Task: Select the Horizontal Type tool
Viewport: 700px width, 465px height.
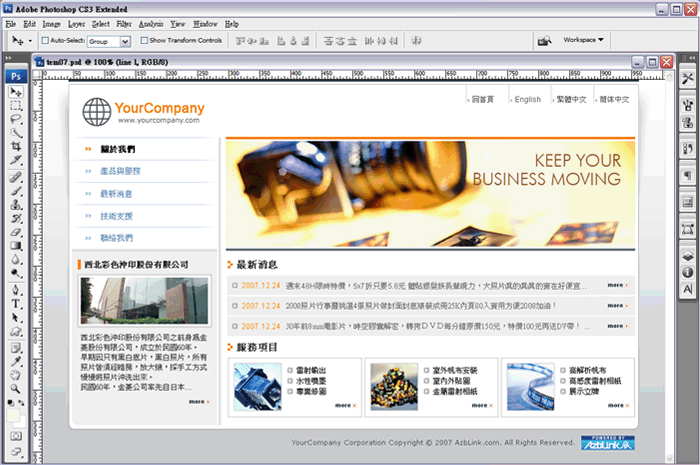Action: click(16, 302)
